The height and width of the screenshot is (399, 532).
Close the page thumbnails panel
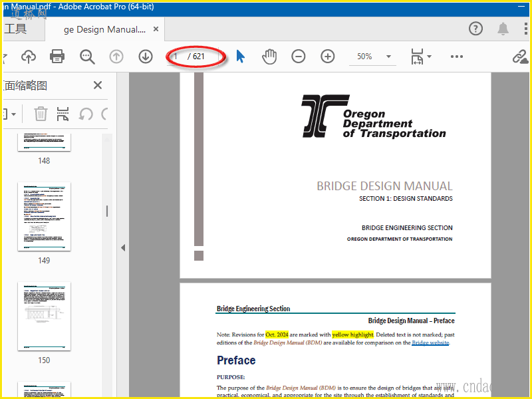pos(98,85)
